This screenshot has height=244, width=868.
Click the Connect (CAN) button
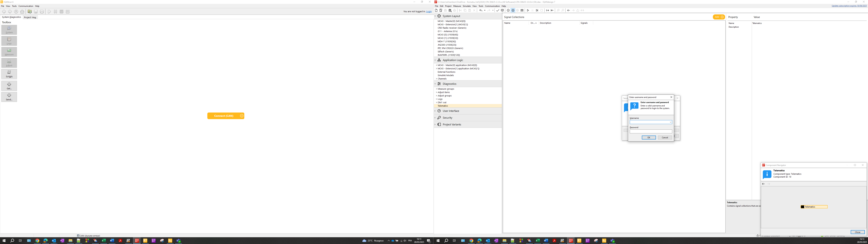point(224,116)
